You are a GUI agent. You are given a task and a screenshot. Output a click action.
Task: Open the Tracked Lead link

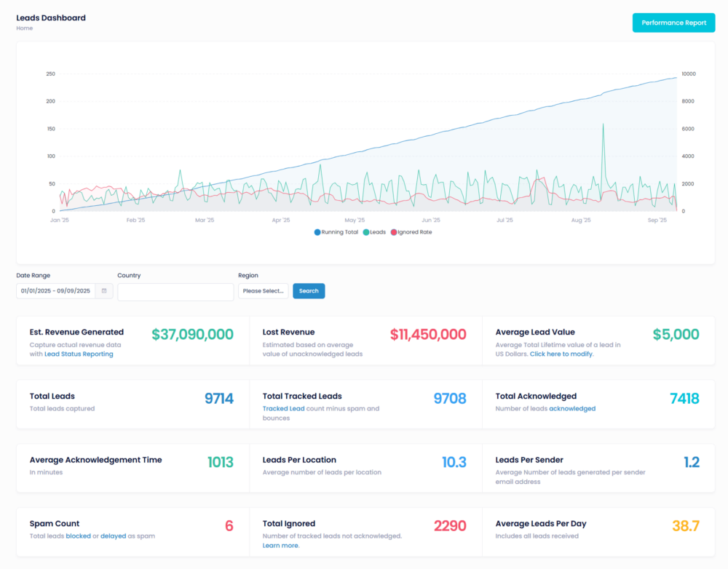click(283, 409)
